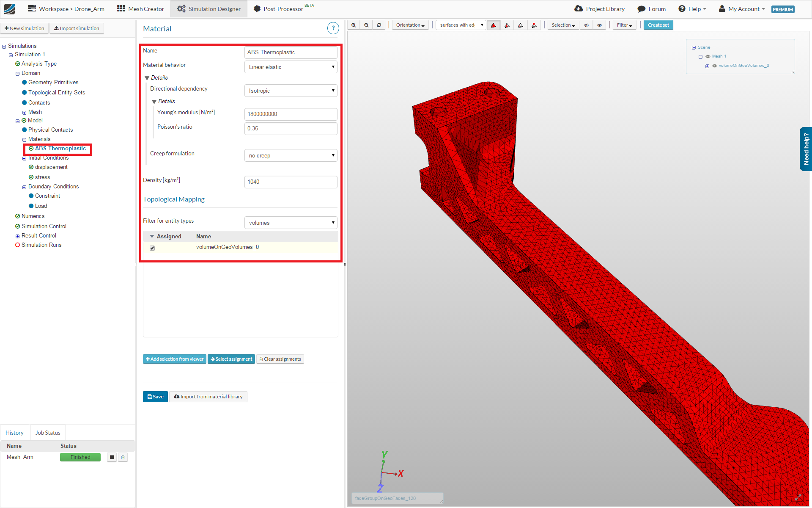Click the Save button
The image size is (812, 508).
(x=155, y=397)
